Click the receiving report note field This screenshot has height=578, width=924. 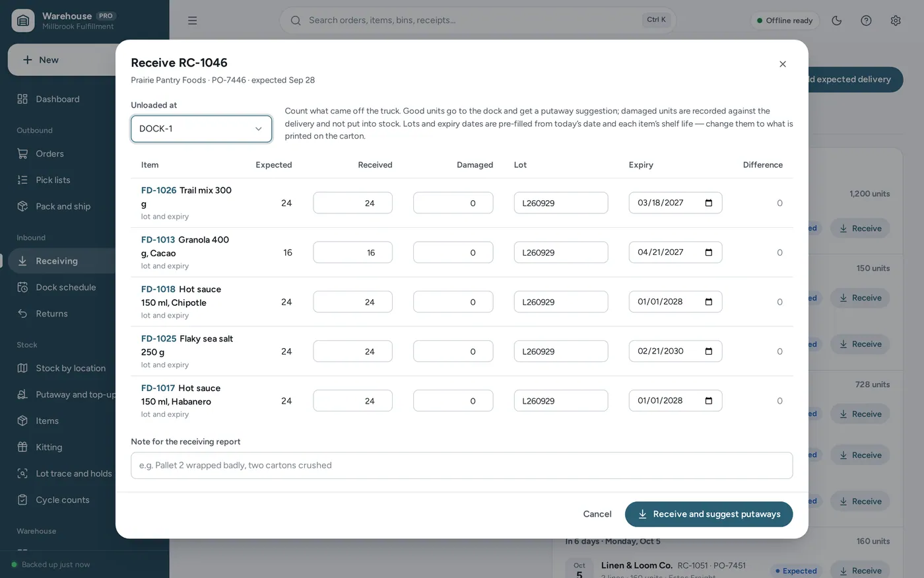point(462,466)
